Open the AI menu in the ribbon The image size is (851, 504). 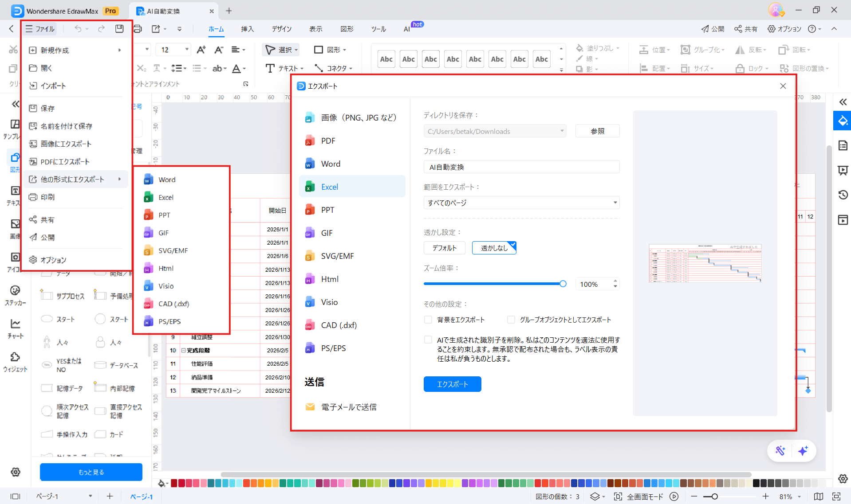(406, 29)
